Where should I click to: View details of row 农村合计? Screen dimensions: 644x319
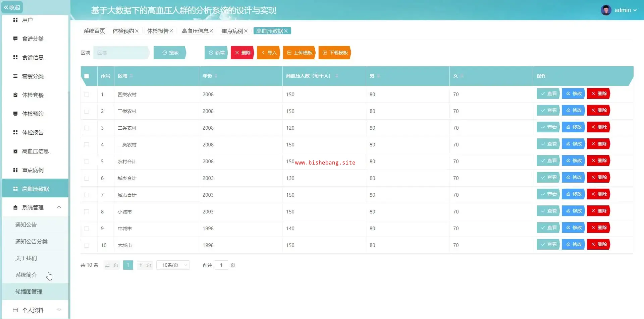(x=548, y=161)
